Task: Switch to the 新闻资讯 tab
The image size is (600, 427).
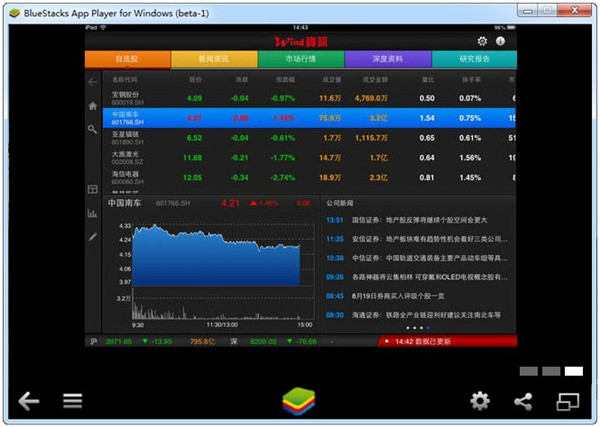Action: point(214,59)
